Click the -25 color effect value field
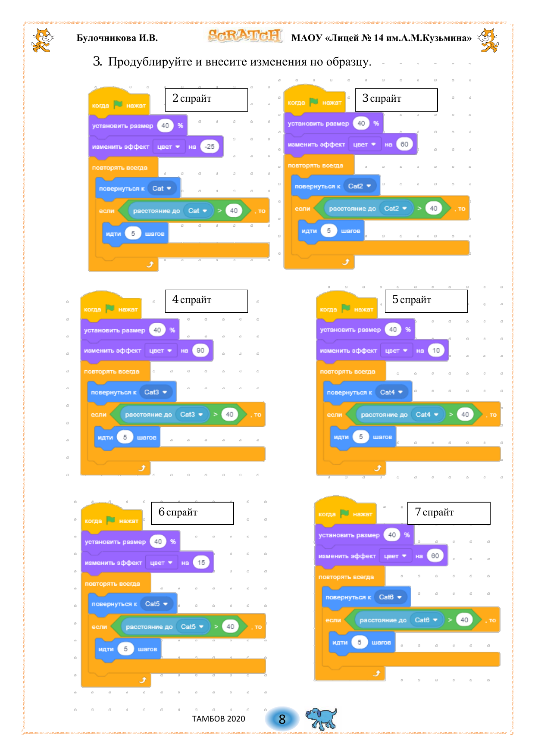Image resolution: width=535 pixels, height=756 pixels. pos(210,147)
